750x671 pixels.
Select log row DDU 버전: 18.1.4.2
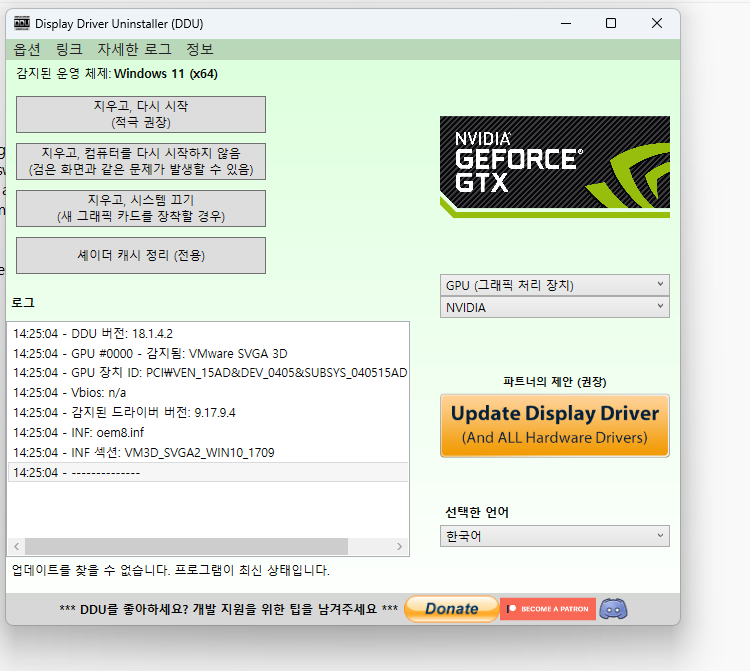click(x=208, y=333)
